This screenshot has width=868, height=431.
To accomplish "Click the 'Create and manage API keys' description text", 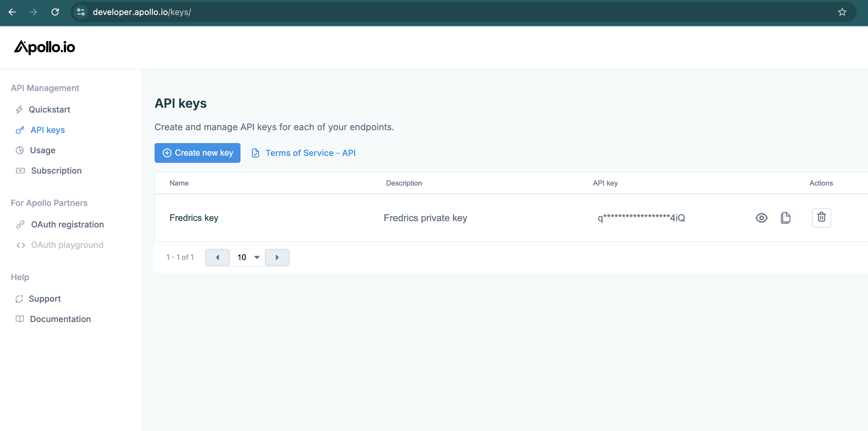I will coord(274,127).
